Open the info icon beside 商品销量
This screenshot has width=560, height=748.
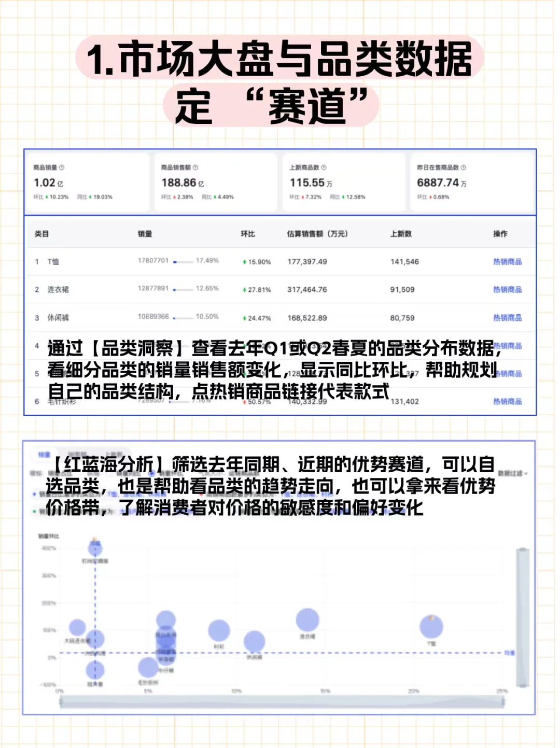click(62, 167)
